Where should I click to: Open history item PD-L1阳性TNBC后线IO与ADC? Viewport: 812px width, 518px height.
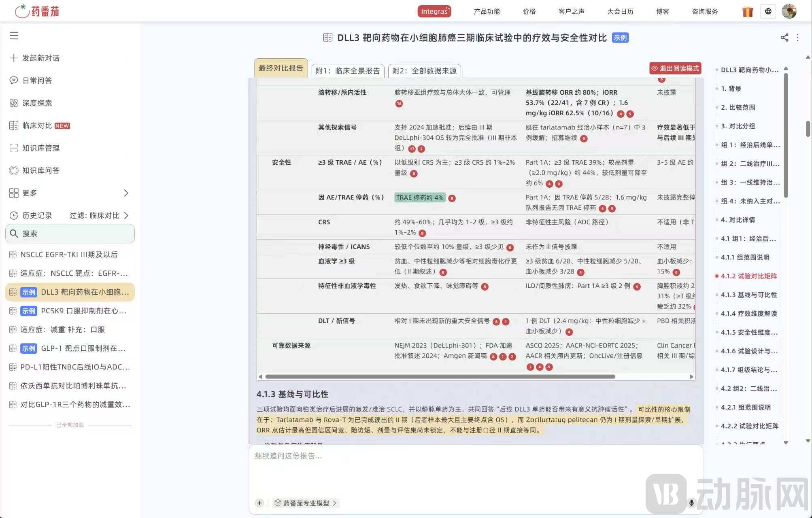coord(70,367)
